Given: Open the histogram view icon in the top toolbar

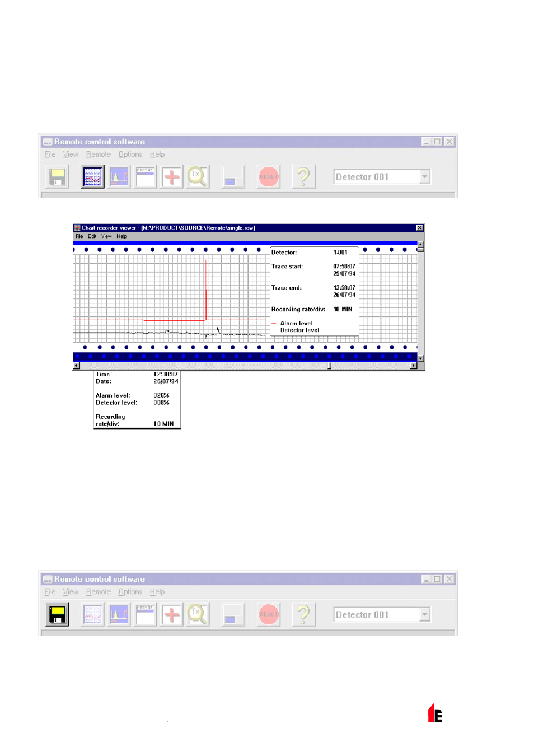Looking at the screenshot, I should point(119,177).
